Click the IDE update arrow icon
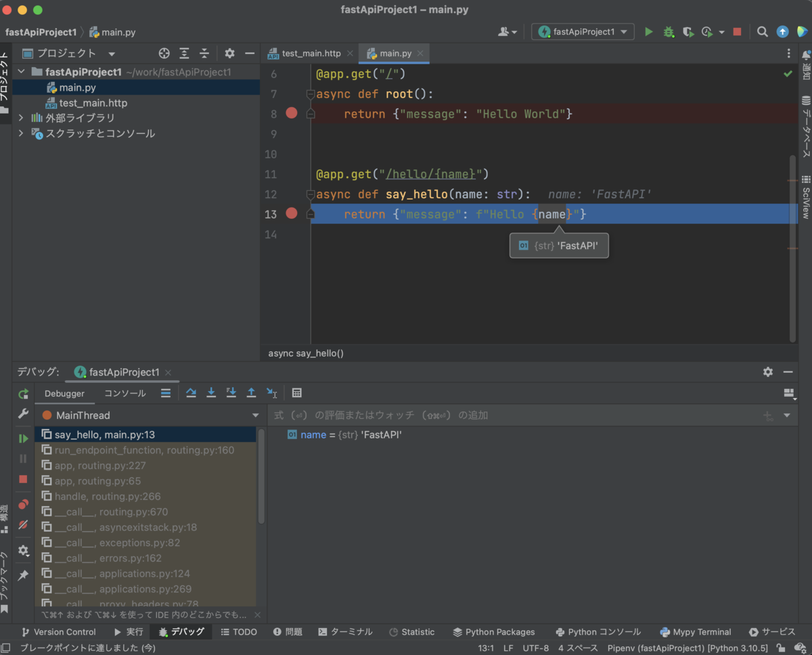Image resolution: width=812 pixels, height=655 pixels. tap(782, 32)
